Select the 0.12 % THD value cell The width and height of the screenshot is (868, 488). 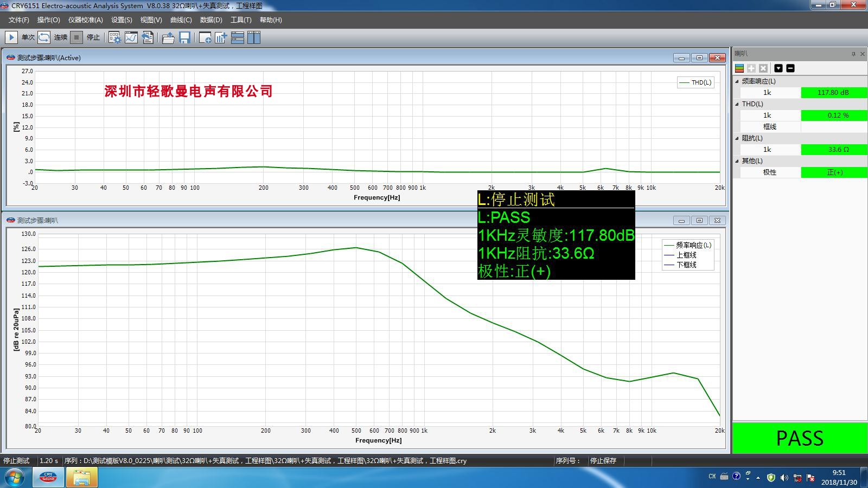click(x=834, y=115)
